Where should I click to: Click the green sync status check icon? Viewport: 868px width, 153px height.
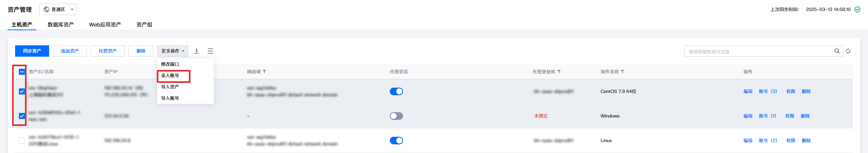tap(857, 9)
